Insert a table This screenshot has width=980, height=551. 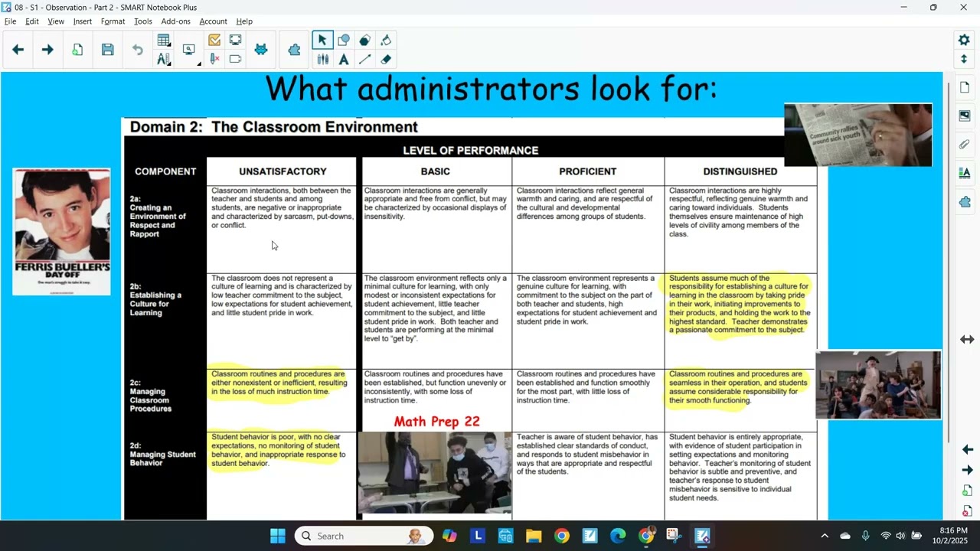point(164,40)
